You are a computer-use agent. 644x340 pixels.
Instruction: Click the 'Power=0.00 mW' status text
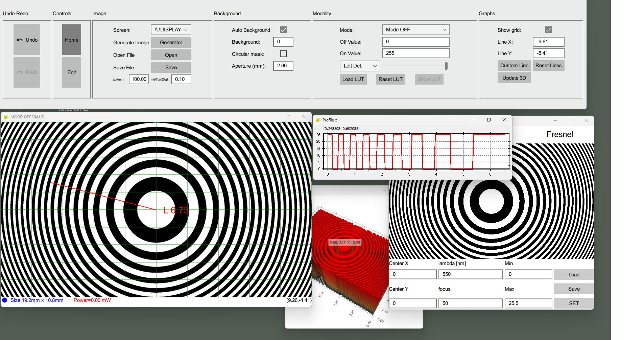[92, 300]
